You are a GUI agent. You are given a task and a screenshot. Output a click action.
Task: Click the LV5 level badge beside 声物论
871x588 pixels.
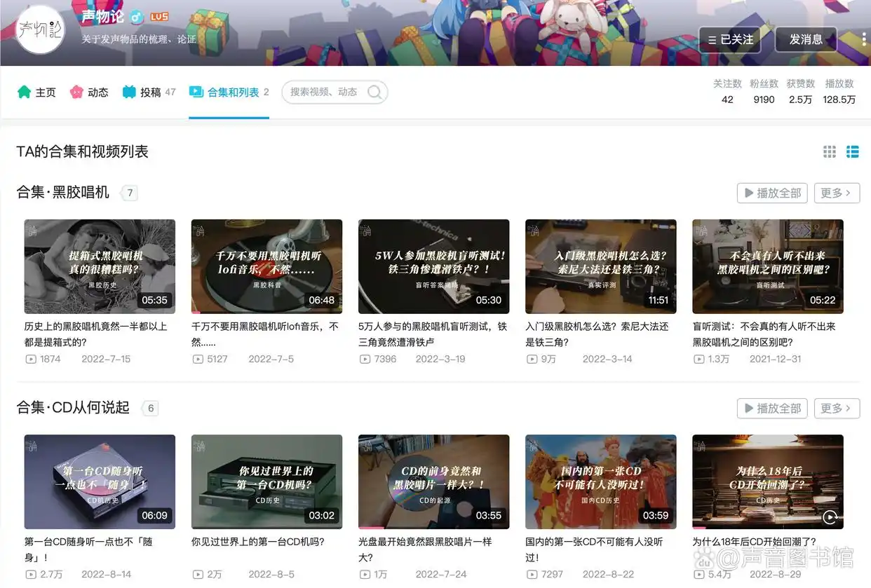coord(159,16)
